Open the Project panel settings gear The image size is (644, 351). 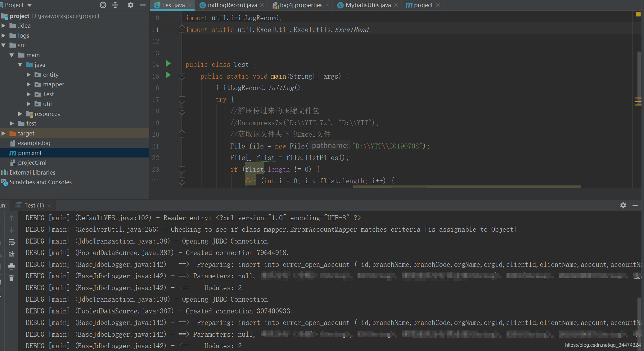[131, 5]
